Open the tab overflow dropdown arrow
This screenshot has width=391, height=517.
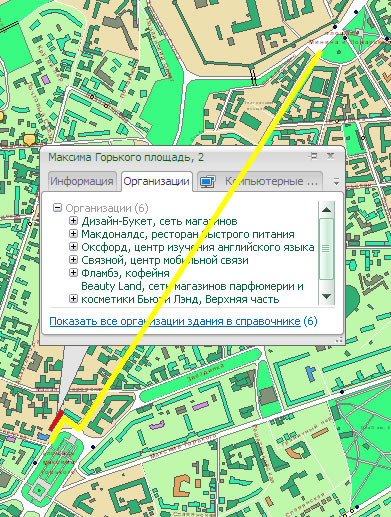click(x=336, y=182)
